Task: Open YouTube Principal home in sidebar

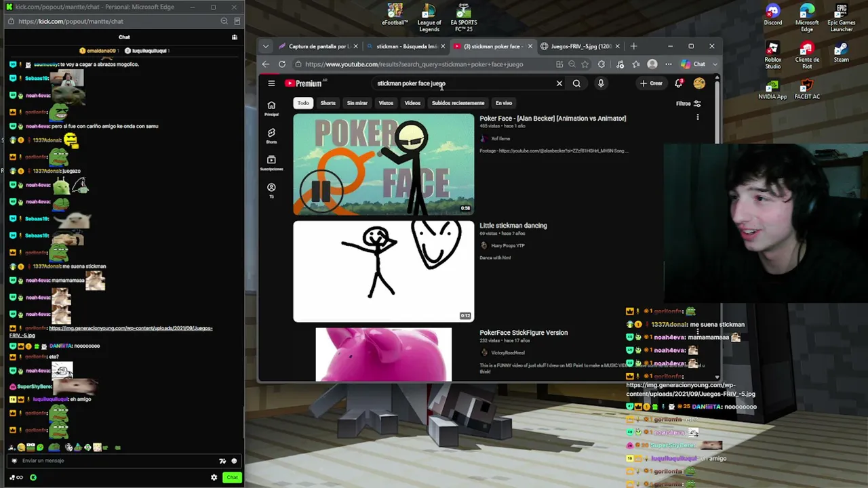Action: click(x=271, y=108)
